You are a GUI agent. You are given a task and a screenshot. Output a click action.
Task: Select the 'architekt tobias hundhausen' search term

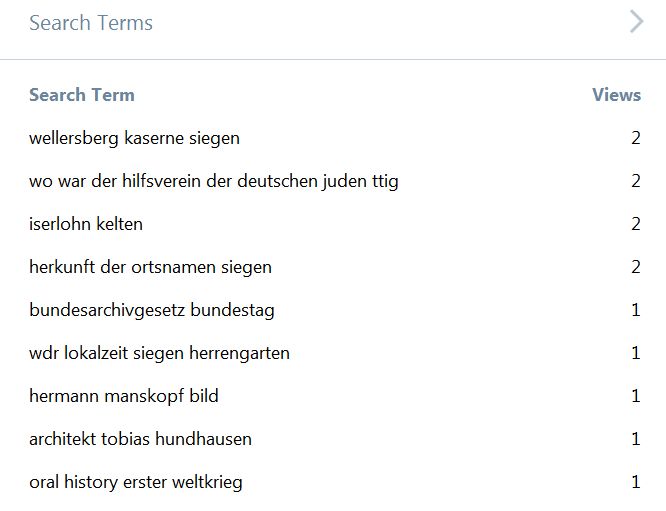point(141,439)
